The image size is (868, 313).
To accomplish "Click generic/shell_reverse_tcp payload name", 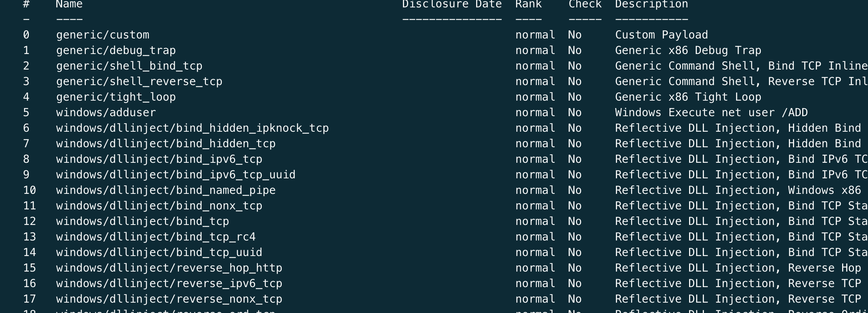I will click(139, 81).
